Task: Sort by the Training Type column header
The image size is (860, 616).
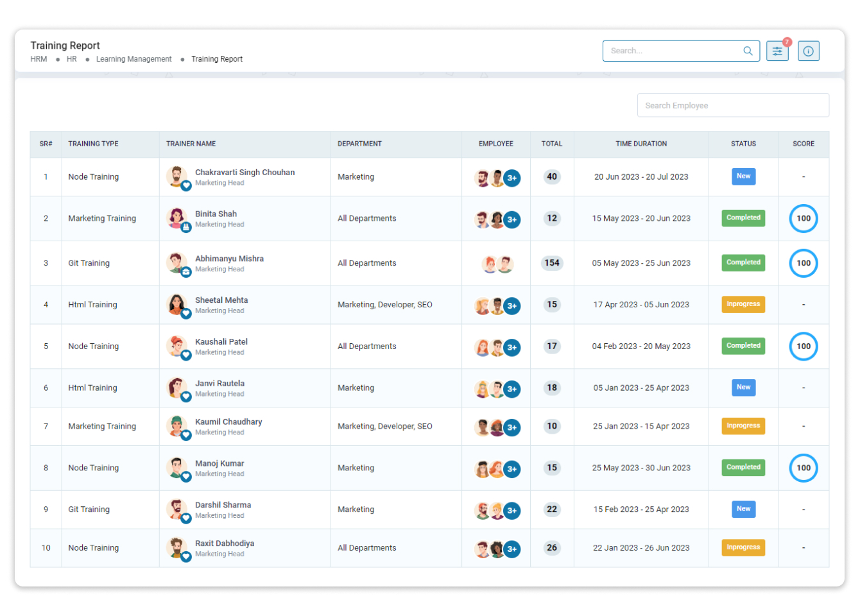Action: pyautogui.click(x=93, y=144)
